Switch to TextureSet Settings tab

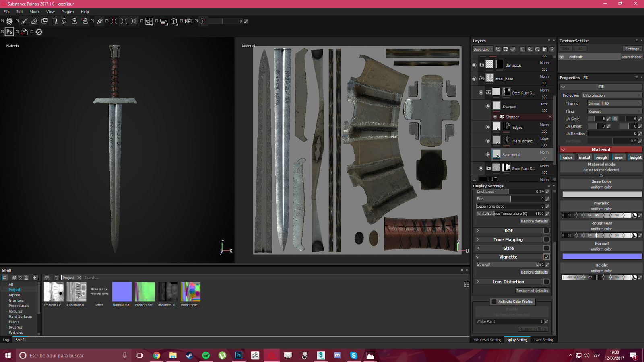(487, 340)
